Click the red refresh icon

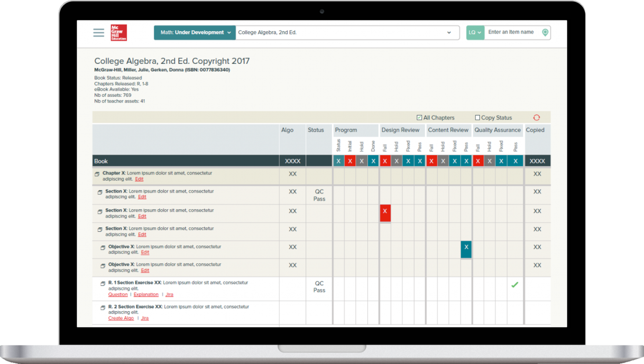(537, 117)
